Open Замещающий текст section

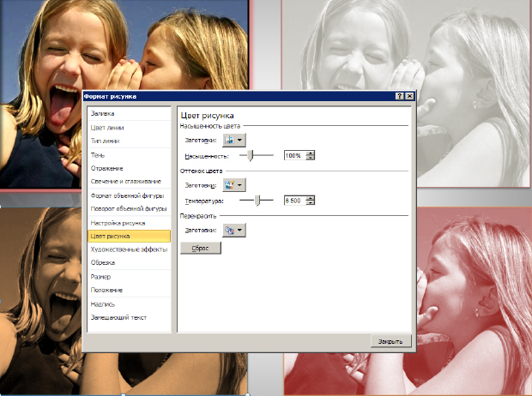[129, 318]
